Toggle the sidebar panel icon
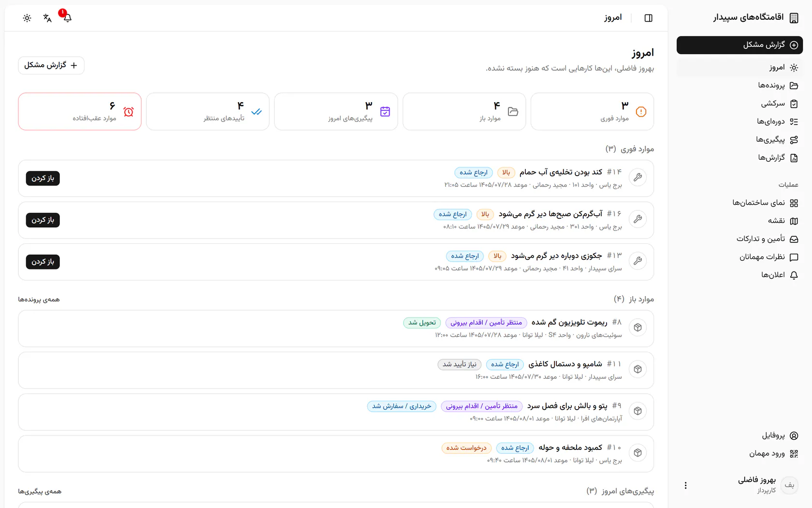This screenshot has height=508, width=812. click(649, 18)
